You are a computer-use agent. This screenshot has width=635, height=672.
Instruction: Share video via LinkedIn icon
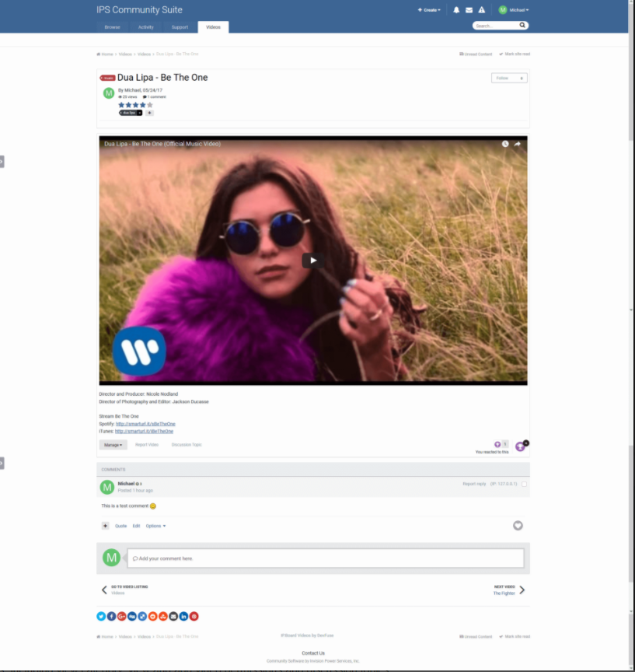[x=183, y=616]
